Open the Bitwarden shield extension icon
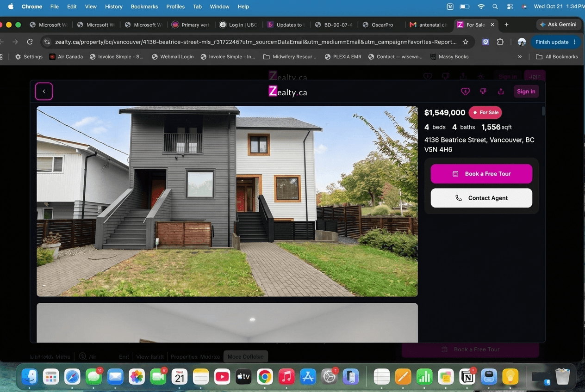 click(485, 42)
